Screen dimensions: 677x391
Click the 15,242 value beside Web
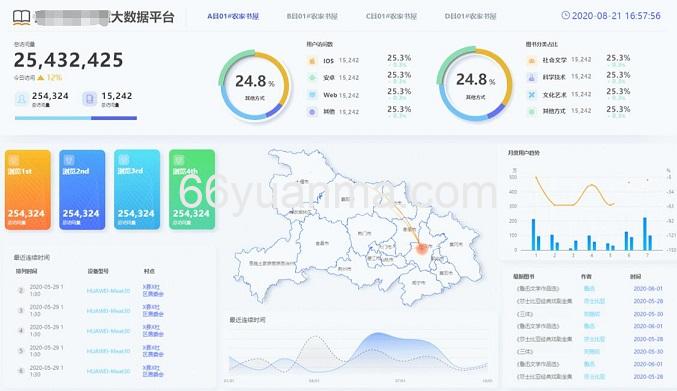coord(349,95)
